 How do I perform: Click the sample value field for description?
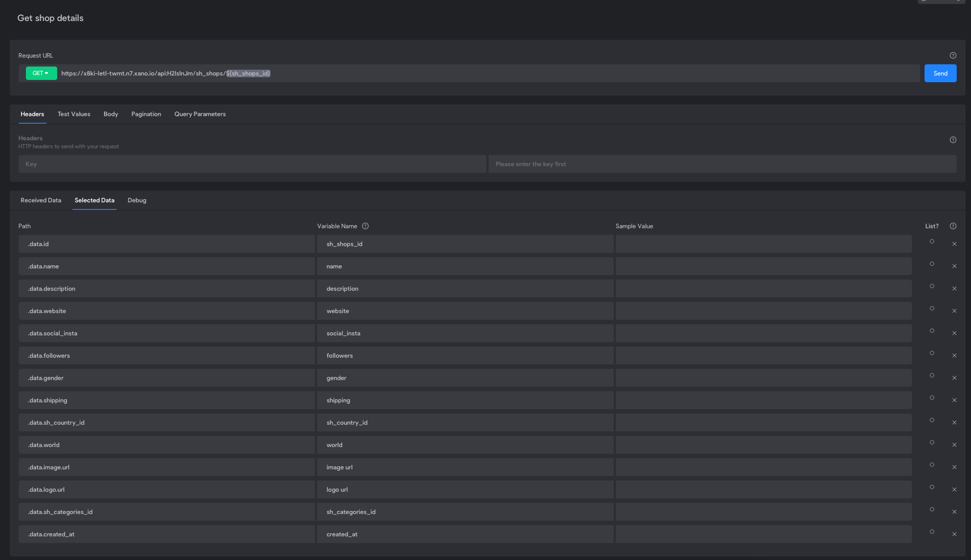pyautogui.click(x=764, y=288)
